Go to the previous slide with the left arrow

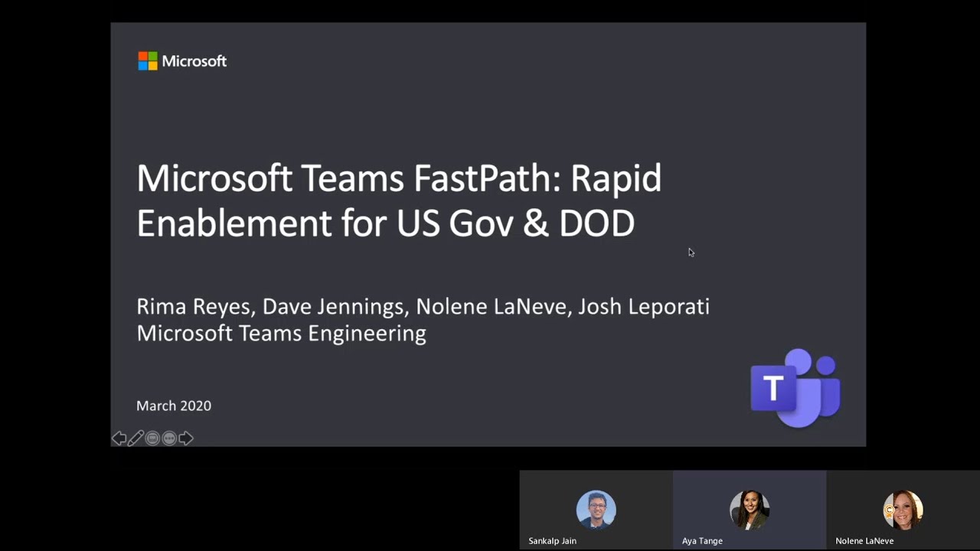[x=119, y=439]
